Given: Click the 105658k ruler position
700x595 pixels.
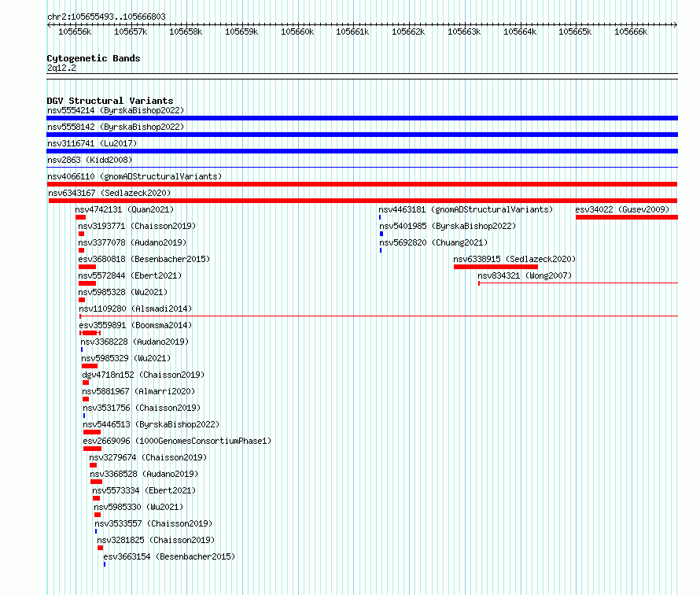Looking at the screenshot, I should 186,31.
